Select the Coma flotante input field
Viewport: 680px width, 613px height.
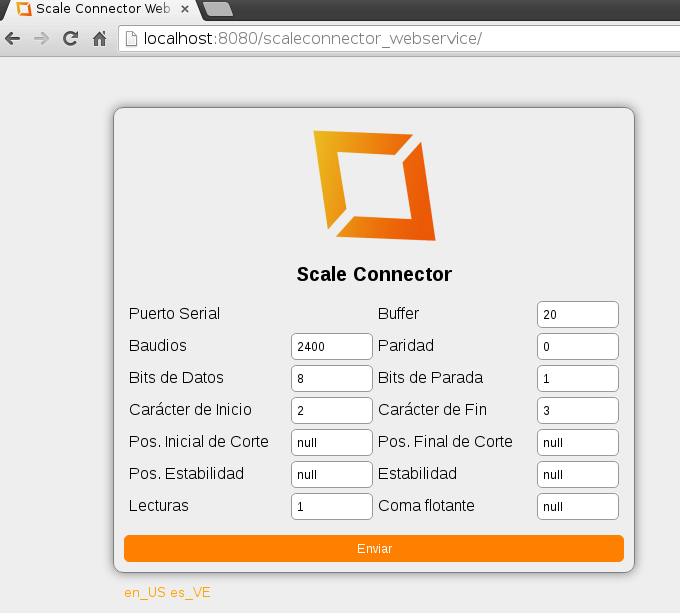(x=577, y=506)
